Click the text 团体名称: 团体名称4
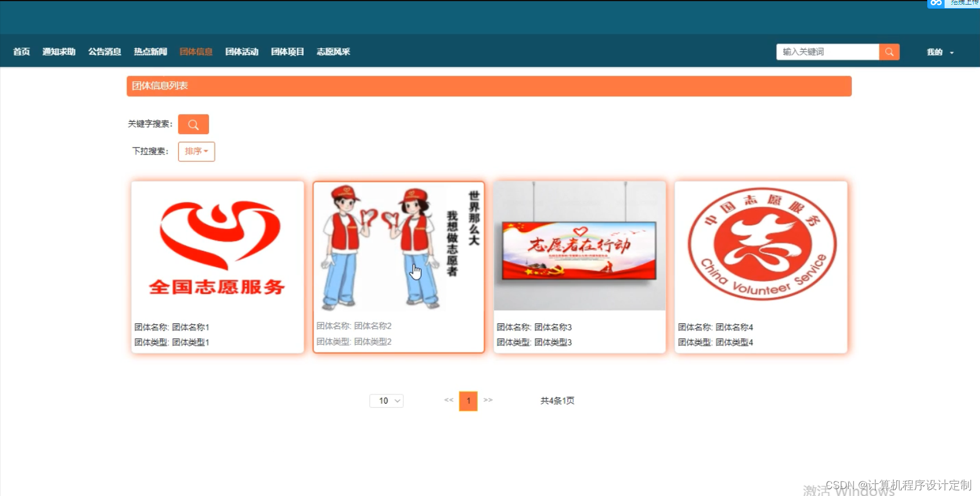Image resolution: width=980 pixels, height=496 pixels. 716,328
